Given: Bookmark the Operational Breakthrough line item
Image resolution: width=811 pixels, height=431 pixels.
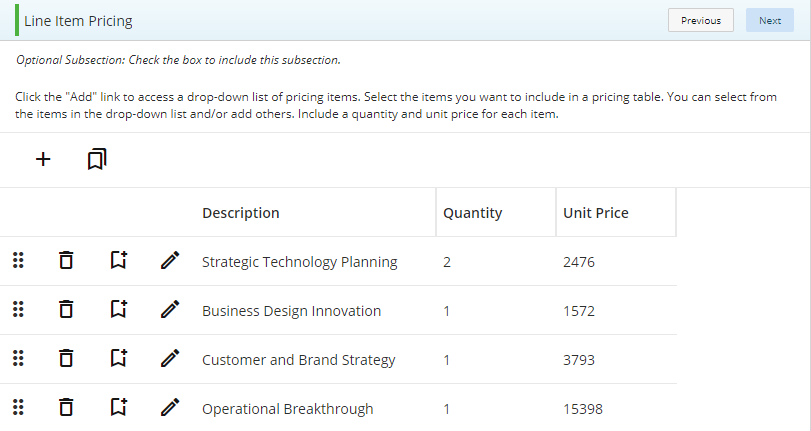Looking at the screenshot, I should tap(119, 407).
